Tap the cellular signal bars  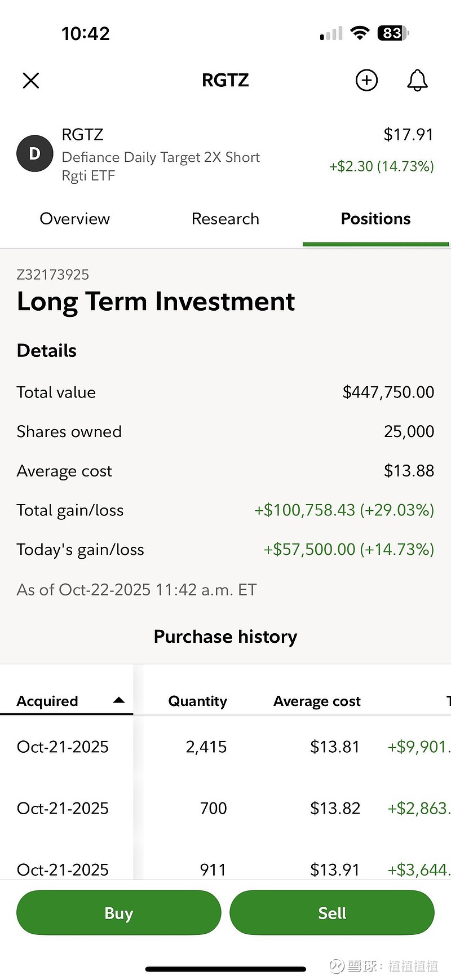[x=331, y=34]
